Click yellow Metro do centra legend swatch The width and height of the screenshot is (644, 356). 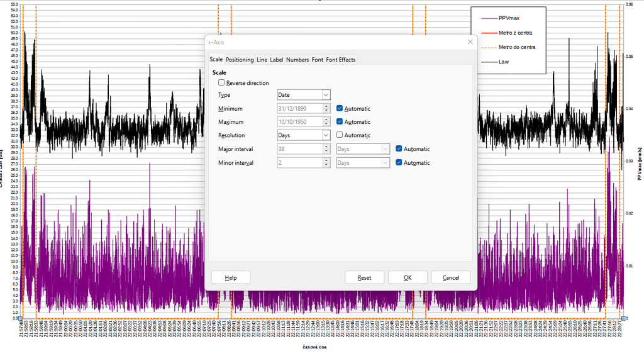pos(489,48)
